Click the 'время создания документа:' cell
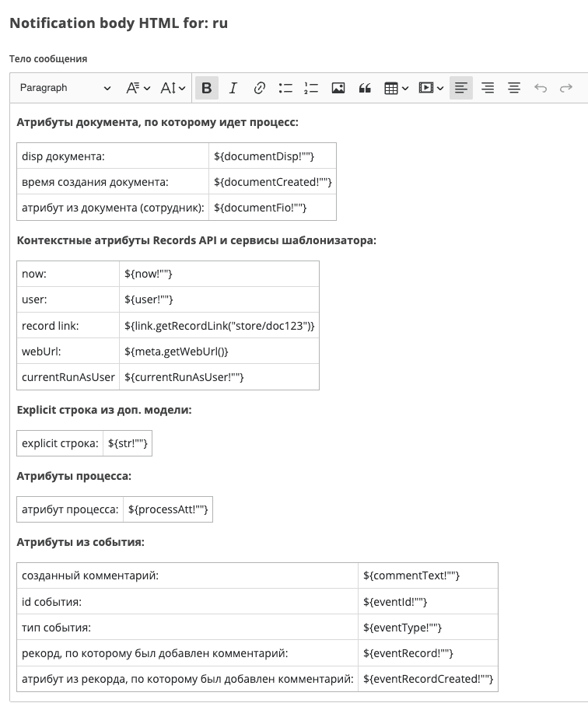This screenshot has height=710, width=588. [113, 182]
